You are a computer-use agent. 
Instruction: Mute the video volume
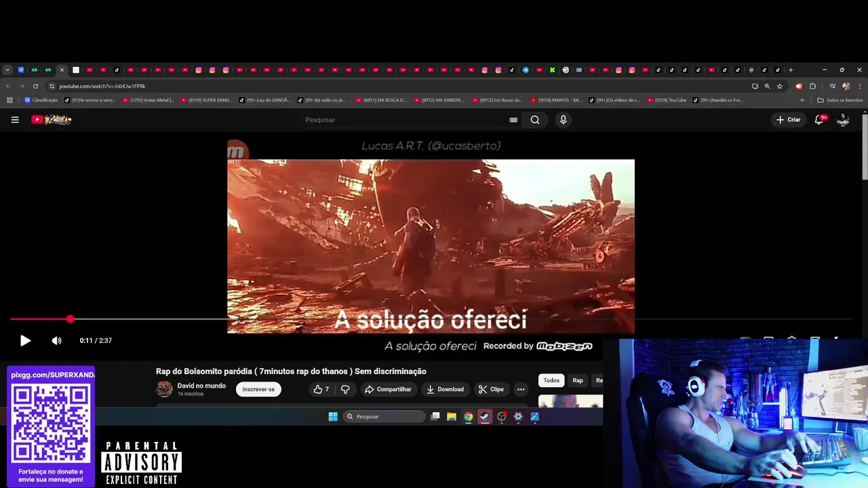point(56,341)
